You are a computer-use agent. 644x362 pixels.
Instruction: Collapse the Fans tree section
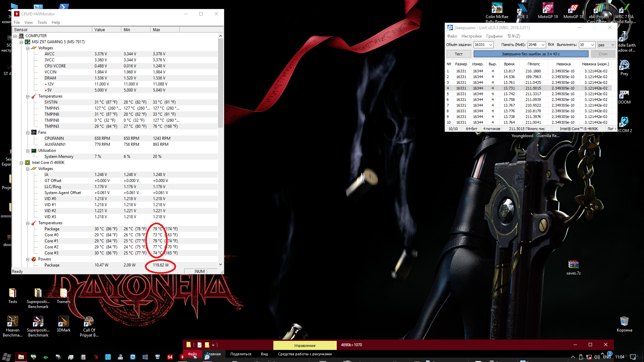pyautogui.click(x=28, y=133)
